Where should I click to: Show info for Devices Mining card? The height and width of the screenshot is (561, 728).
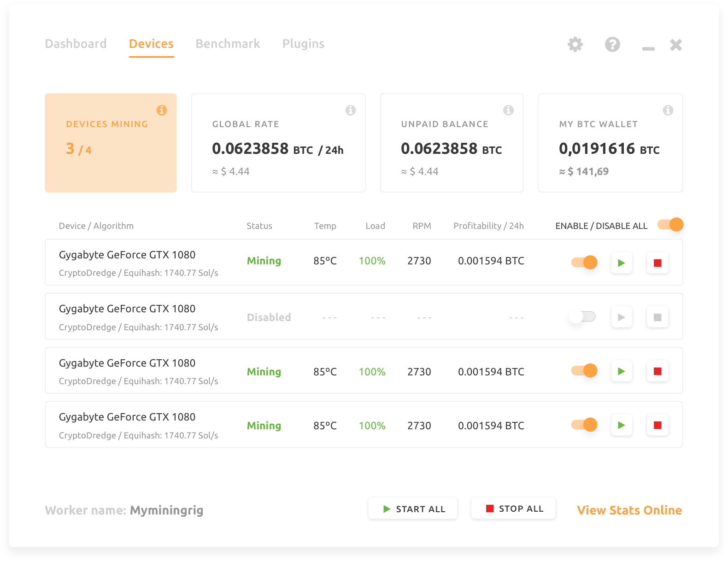click(x=162, y=110)
